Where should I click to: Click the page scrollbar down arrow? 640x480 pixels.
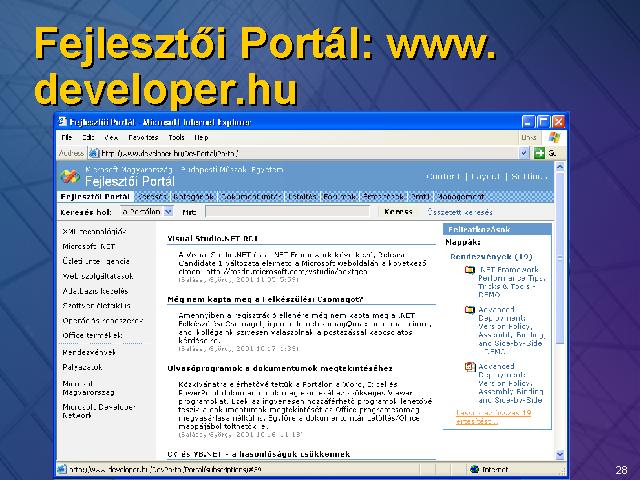click(x=560, y=454)
